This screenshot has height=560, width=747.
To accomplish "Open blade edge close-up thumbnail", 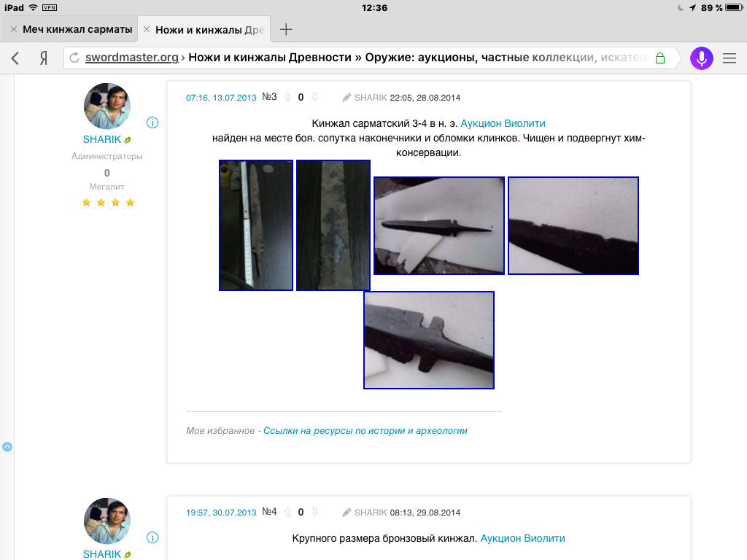I will coord(573,225).
